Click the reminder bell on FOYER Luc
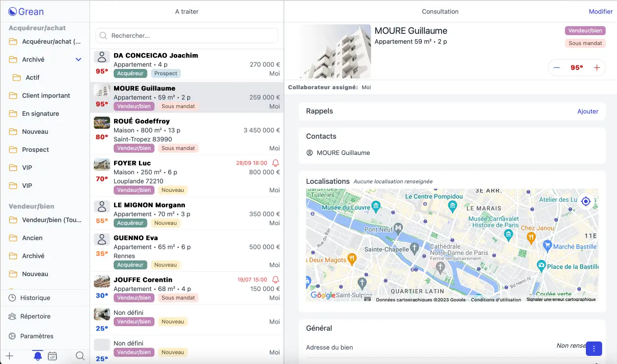The image size is (617, 364). click(x=276, y=163)
